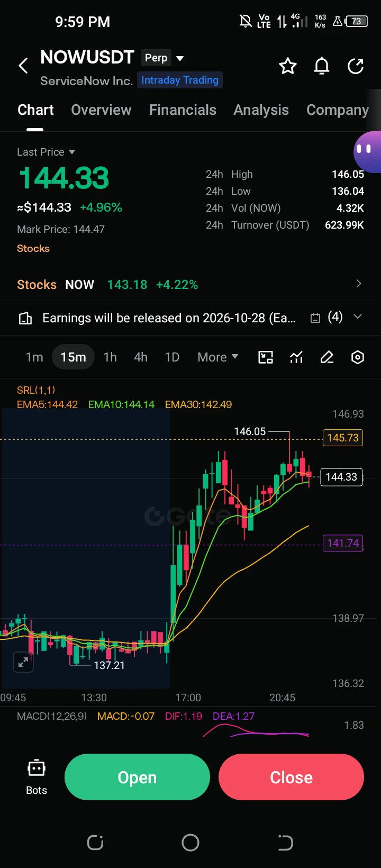Tap the green Open button
Viewport: 381px width, 868px height.
click(x=137, y=777)
